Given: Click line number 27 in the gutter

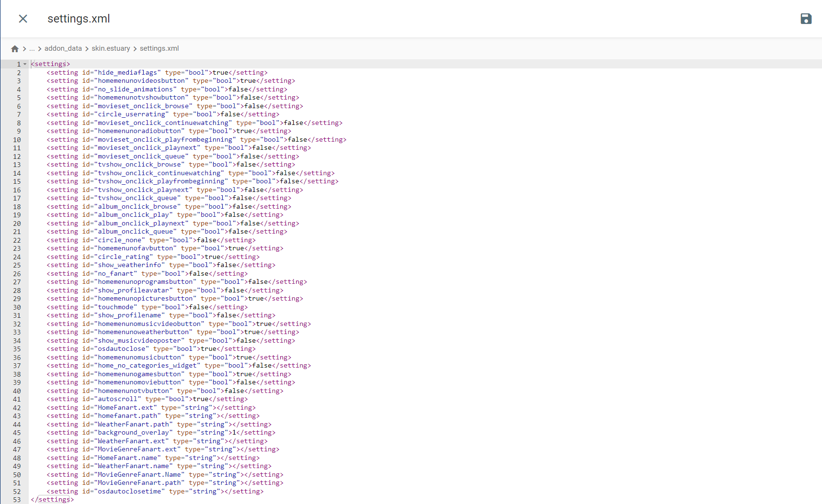Looking at the screenshot, I should click(17, 282).
